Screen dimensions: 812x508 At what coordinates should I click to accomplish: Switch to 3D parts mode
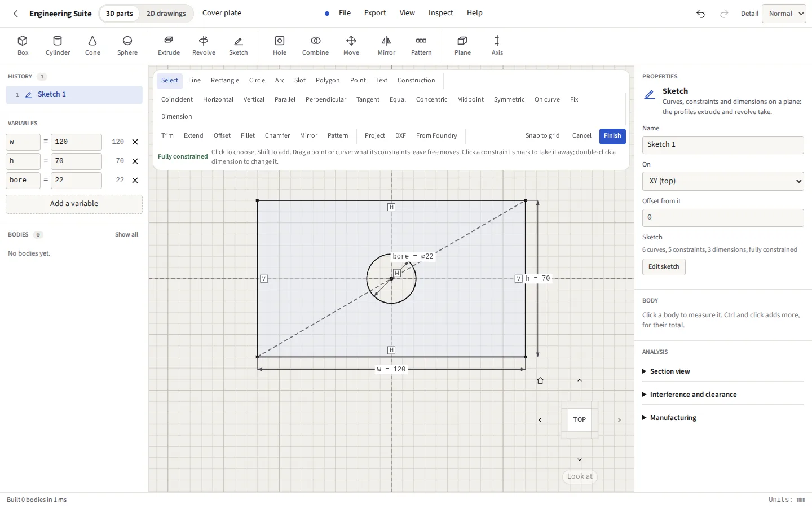[120, 14]
